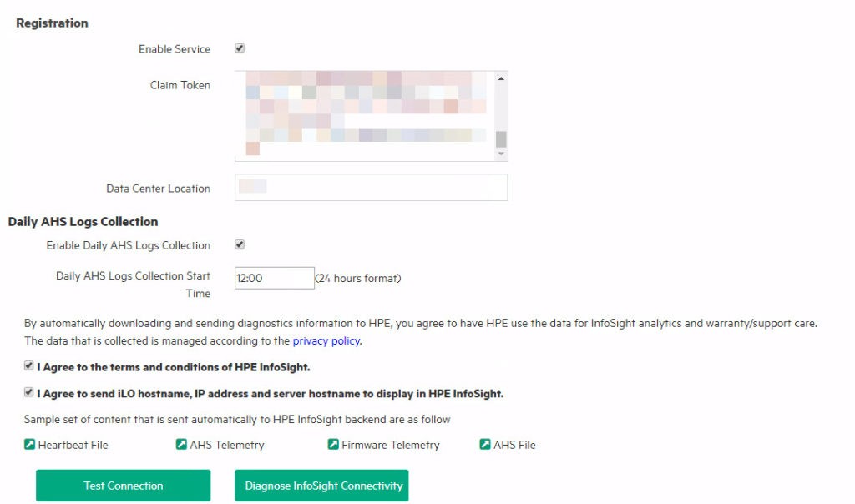The image size is (855, 504).
Task: Open the privacy policy link
Action: tap(326, 341)
